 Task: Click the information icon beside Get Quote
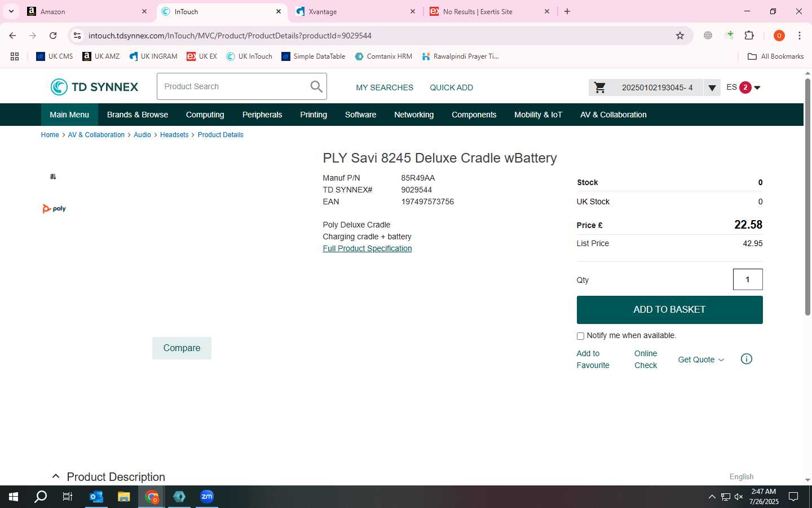(746, 359)
